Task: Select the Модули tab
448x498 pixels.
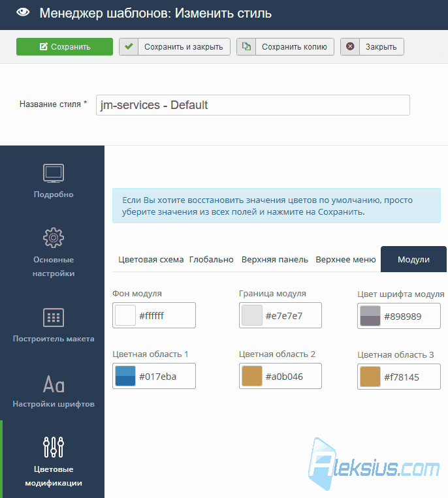Action: coord(413,259)
